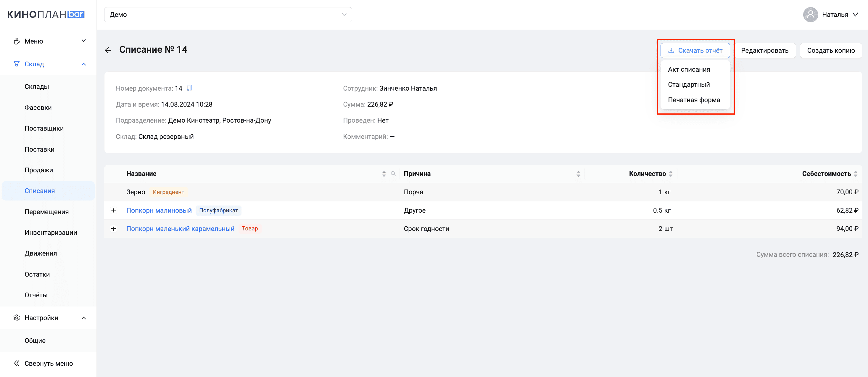Open Фасовки in sidebar
This screenshot has width=868, height=377.
[x=38, y=107]
